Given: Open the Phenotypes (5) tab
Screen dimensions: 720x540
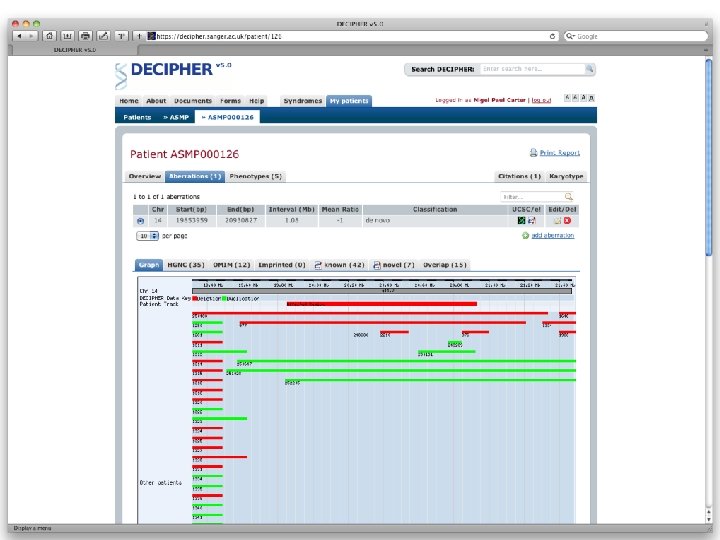Looking at the screenshot, I should [255, 176].
